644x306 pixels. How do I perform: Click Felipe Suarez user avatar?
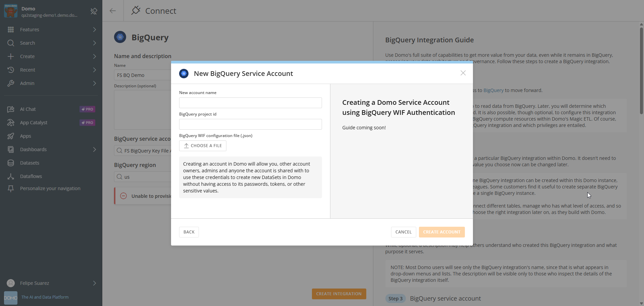(11, 283)
